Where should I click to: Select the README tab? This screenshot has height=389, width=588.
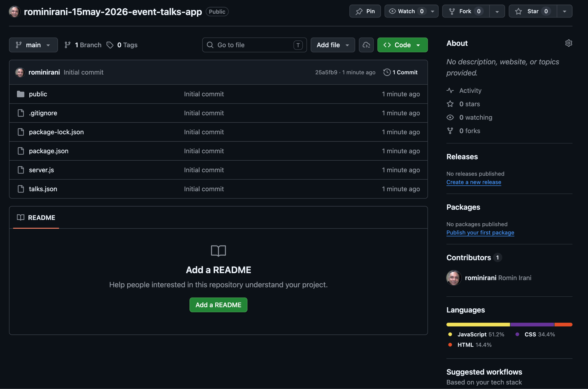pos(36,217)
